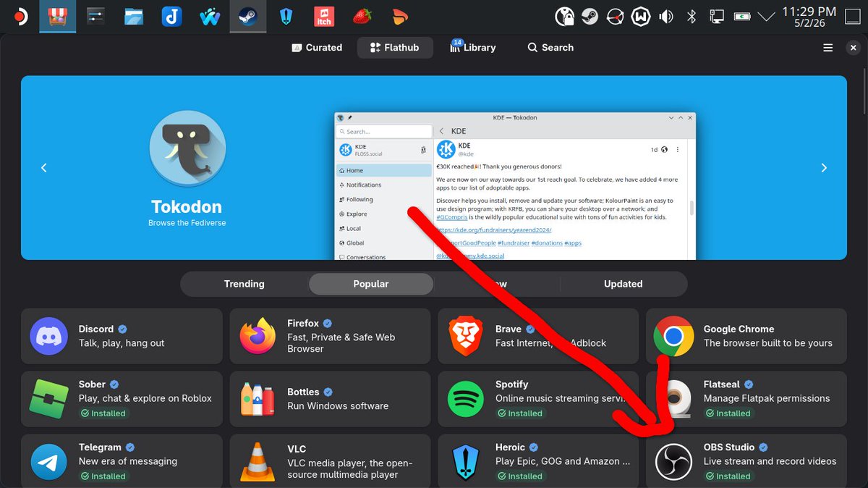
Task: Launch Heroic from the taskbar shield icon
Action: (x=286, y=17)
